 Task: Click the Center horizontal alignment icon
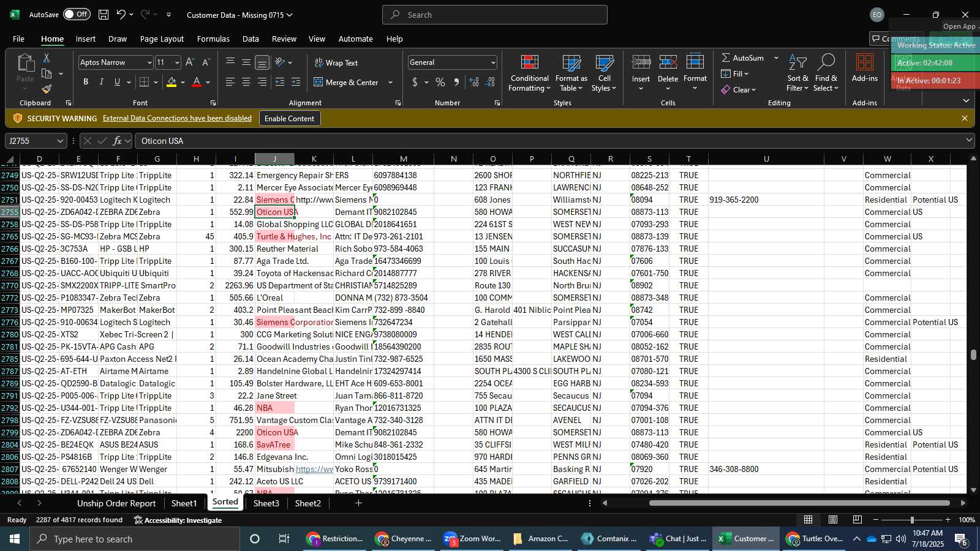pos(246,82)
